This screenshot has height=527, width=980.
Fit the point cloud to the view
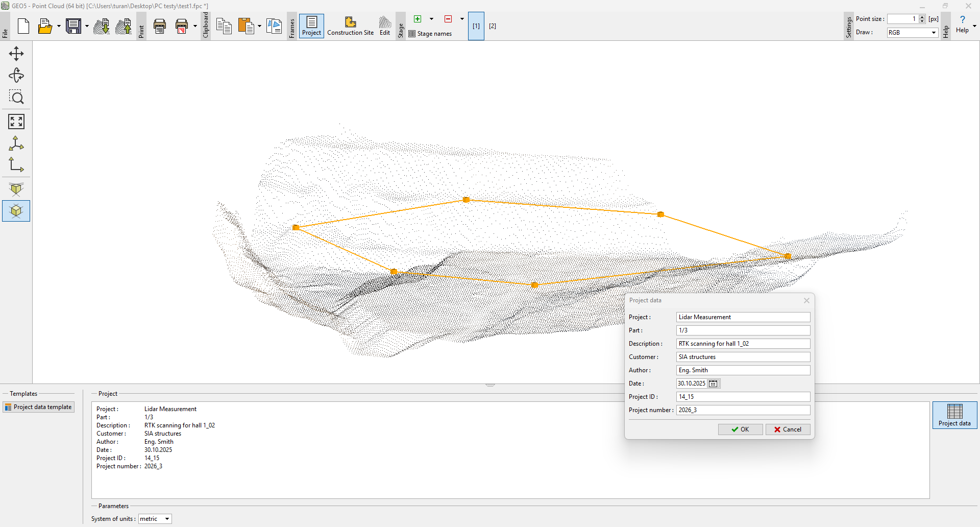point(16,122)
